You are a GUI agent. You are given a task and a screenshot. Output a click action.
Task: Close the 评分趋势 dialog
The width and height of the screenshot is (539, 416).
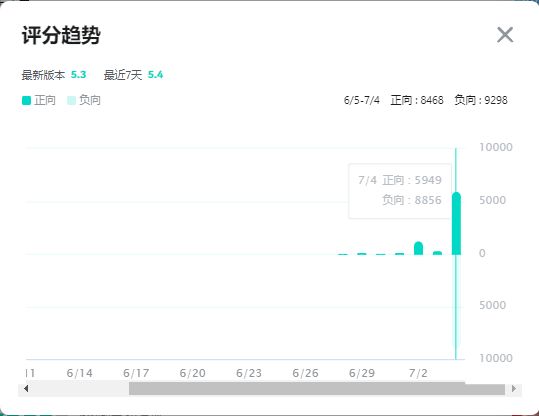point(505,35)
